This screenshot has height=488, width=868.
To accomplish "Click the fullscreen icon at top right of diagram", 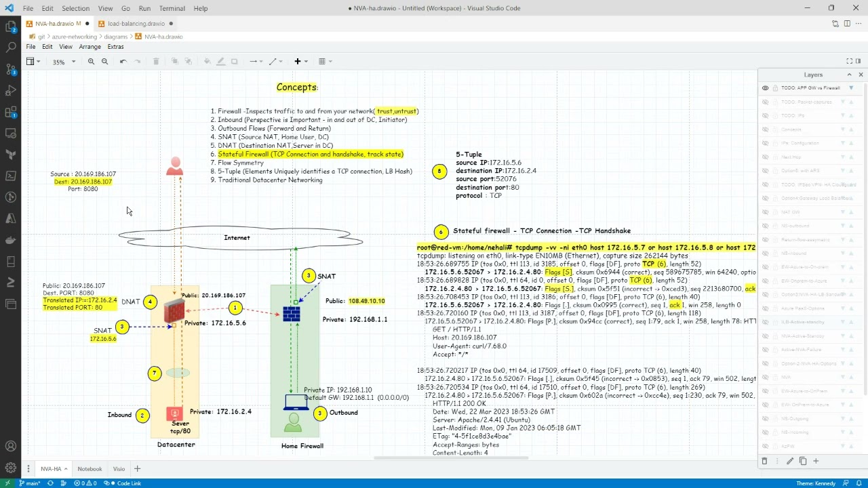I will tap(849, 61).
